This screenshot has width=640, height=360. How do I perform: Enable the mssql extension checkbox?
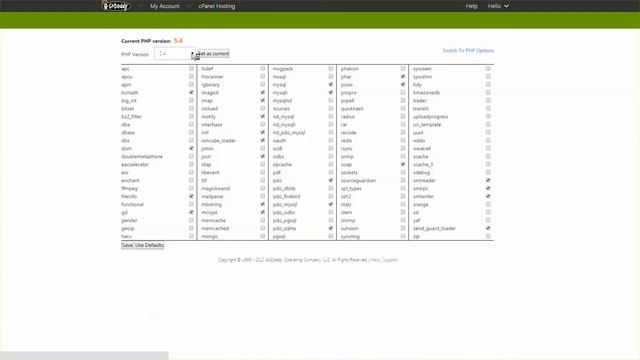(331, 76)
